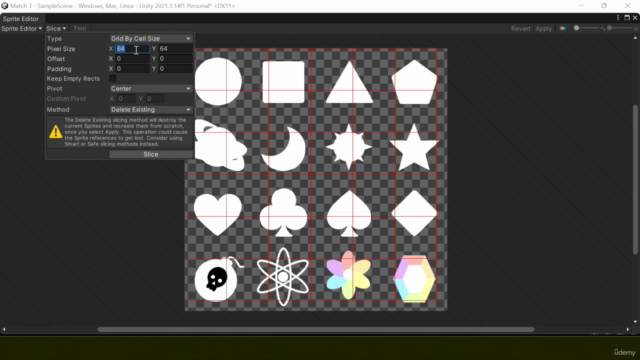Toggle the Keep Empty Rects checkbox
The width and height of the screenshot is (640, 360).
click(x=113, y=78)
